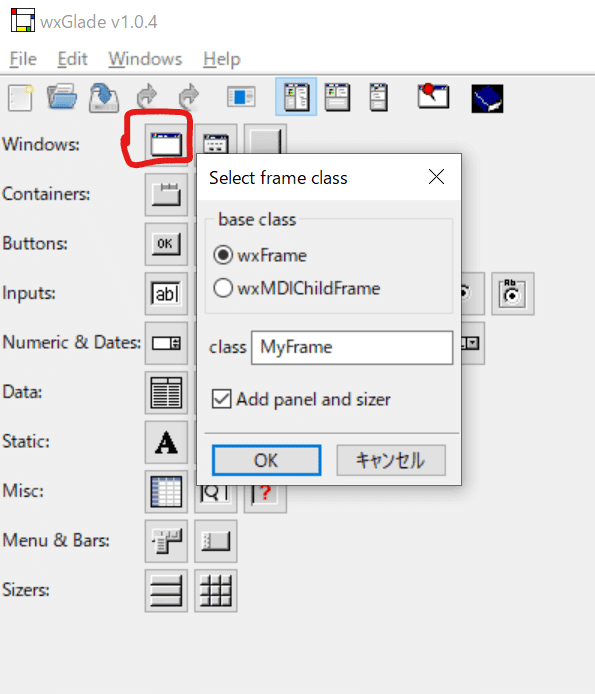Viewport: 595px width, 694px height.
Task: Add a Notebook from the Containers row
Action: click(166, 195)
